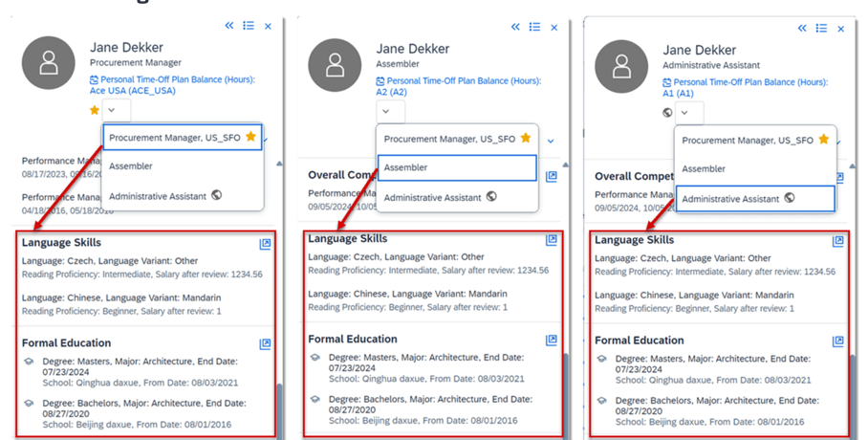
Task: Expand employment dropdown arrow in Procurement Manager panel
Action: click(113, 111)
